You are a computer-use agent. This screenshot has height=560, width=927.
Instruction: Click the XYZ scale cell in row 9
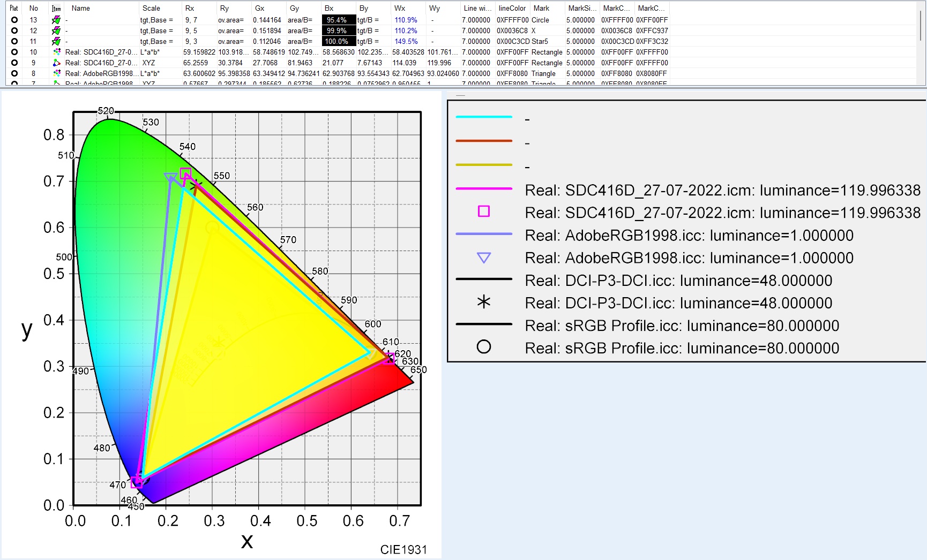148,63
